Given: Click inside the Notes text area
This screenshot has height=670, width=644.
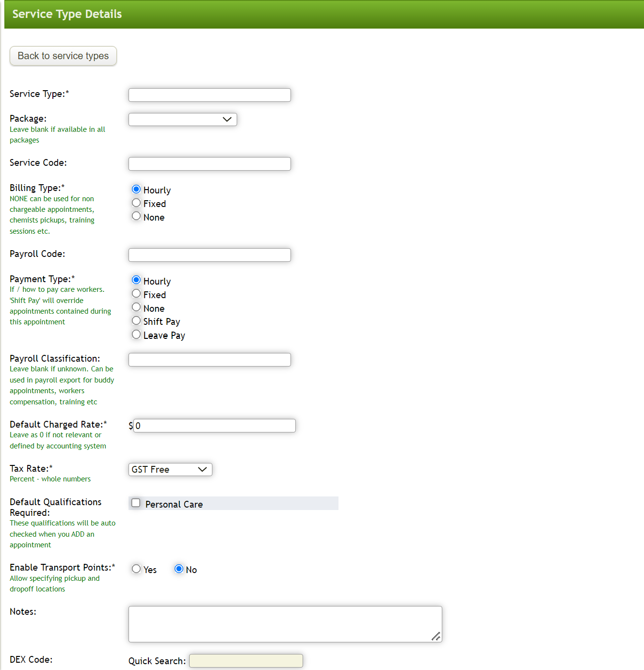Looking at the screenshot, I should (285, 624).
